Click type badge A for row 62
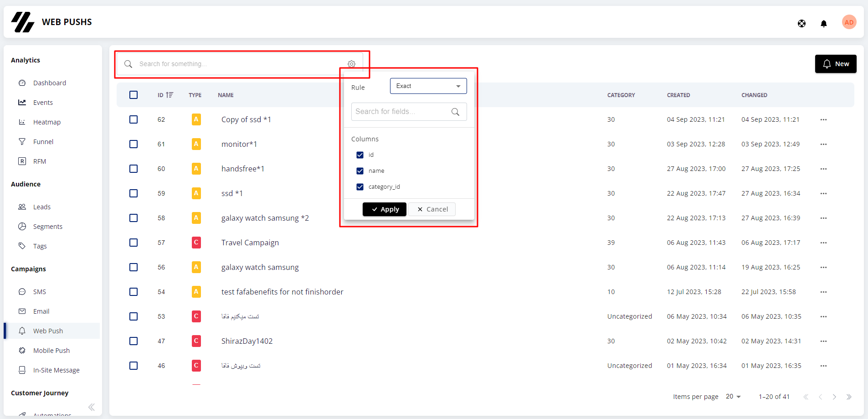The image size is (868, 419). [196, 119]
